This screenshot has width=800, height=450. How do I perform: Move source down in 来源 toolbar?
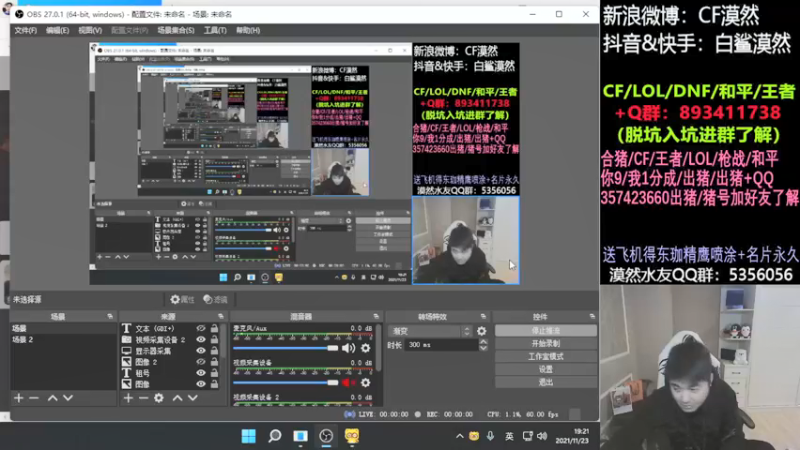193,398
